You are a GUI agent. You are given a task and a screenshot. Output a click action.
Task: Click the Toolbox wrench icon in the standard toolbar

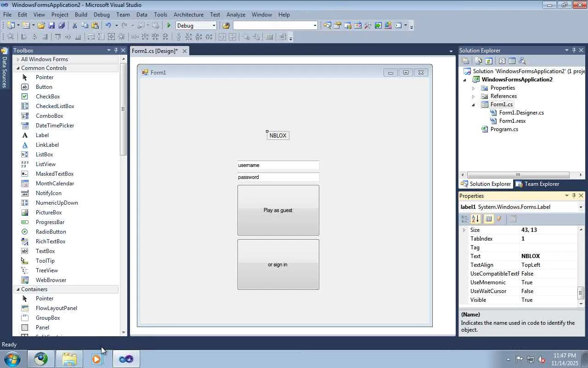(x=368, y=26)
